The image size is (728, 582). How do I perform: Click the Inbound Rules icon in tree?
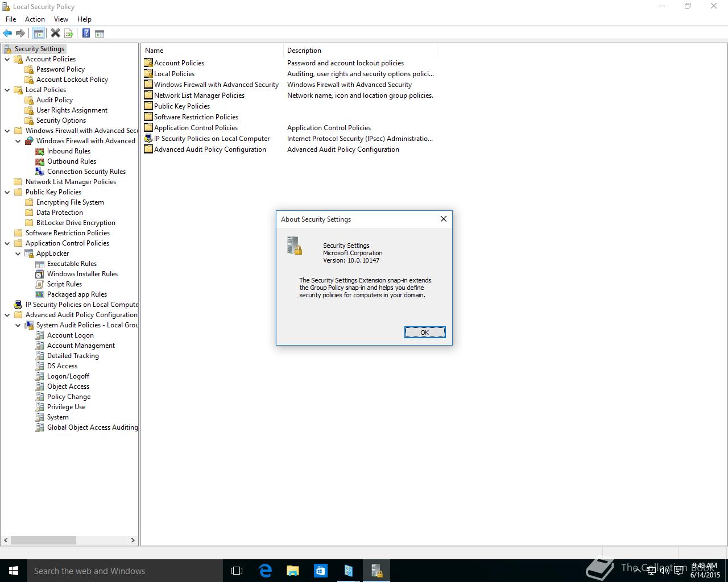coord(40,151)
